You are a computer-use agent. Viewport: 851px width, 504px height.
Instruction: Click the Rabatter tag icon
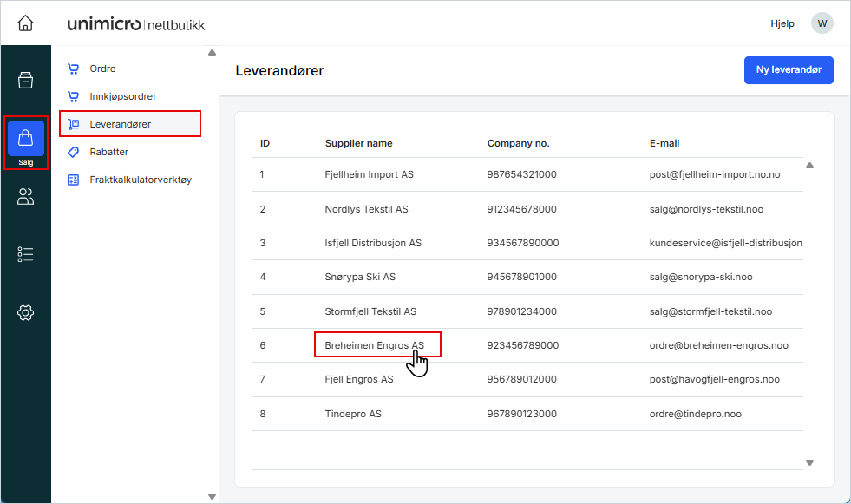(x=74, y=152)
